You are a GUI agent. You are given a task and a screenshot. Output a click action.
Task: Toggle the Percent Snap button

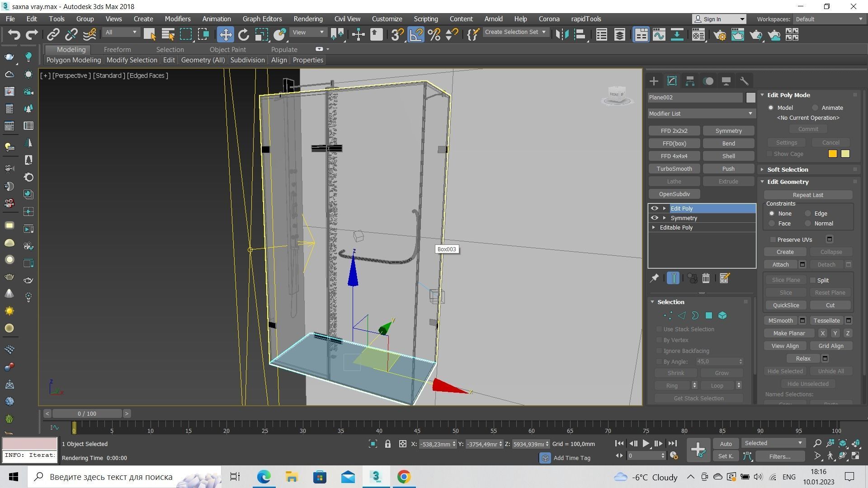click(x=434, y=34)
